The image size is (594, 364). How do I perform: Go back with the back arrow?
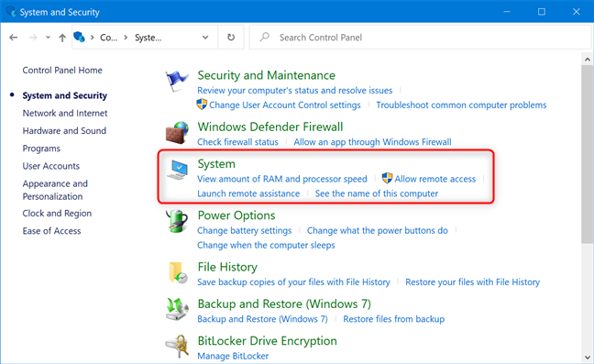(x=13, y=37)
